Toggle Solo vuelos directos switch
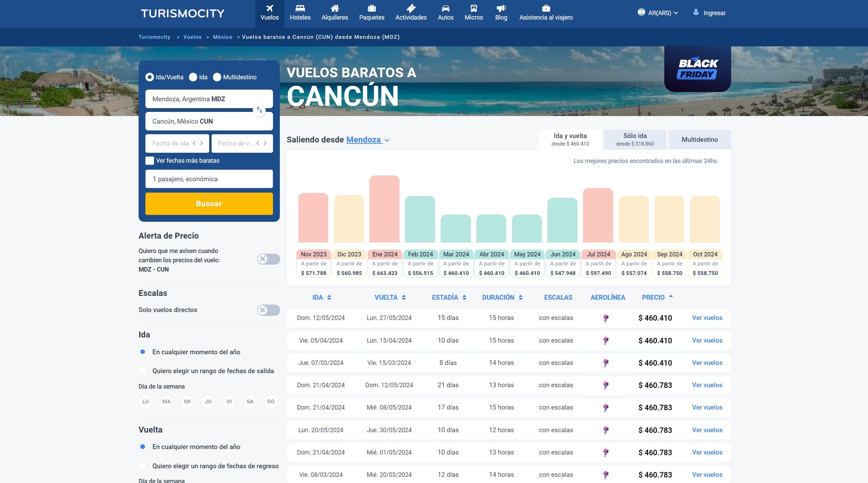The image size is (868, 483). point(270,310)
